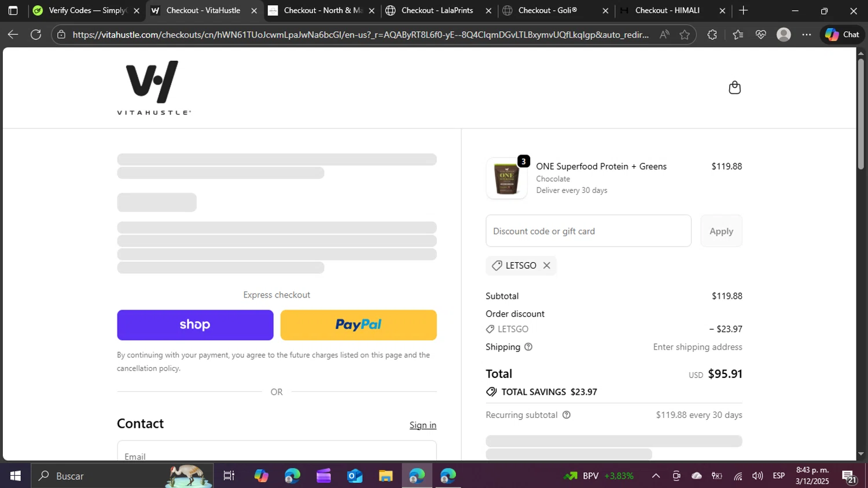Pay with PayPal express button
This screenshot has height=488, width=868.
(x=359, y=325)
